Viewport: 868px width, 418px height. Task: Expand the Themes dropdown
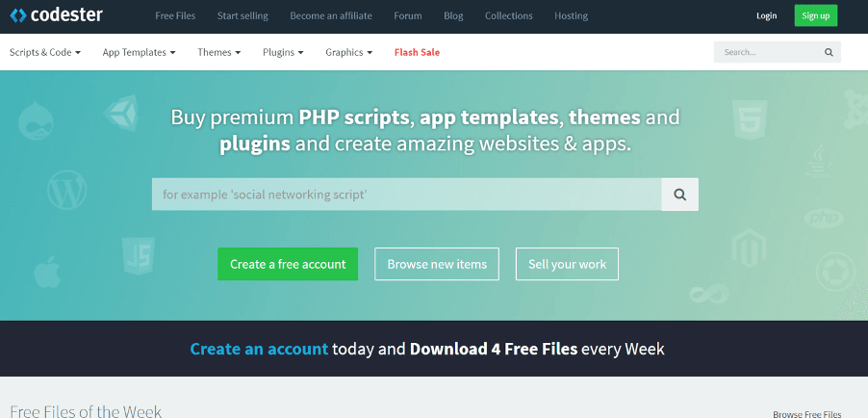coord(219,52)
